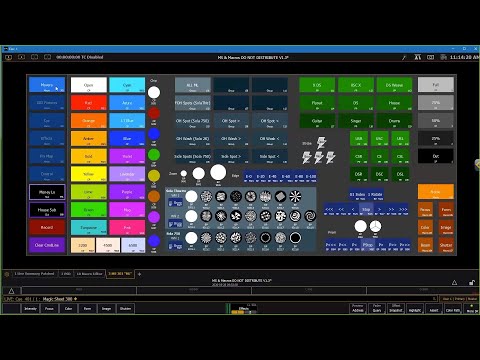Select the largest Zoom circle icon
The height and width of the screenshot is (360, 480).
(x=218, y=172)
